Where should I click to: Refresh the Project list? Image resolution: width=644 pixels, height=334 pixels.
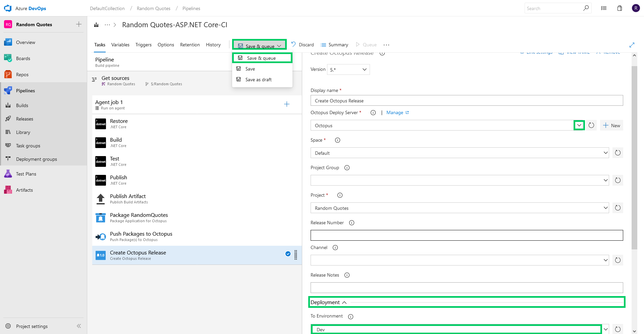pyautogui.click(x=618, y=208)
